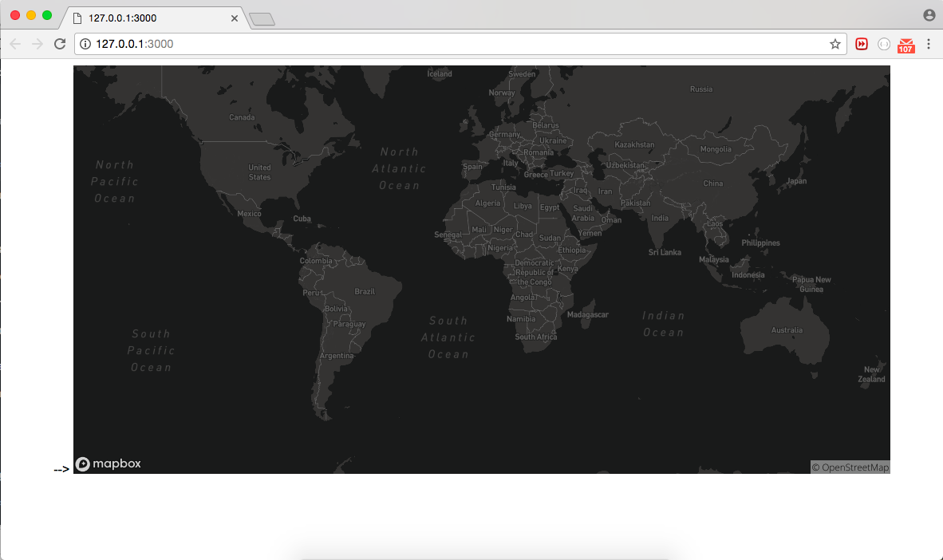Click the United States map label
This screenshot has height=560, width=943.
259,172
